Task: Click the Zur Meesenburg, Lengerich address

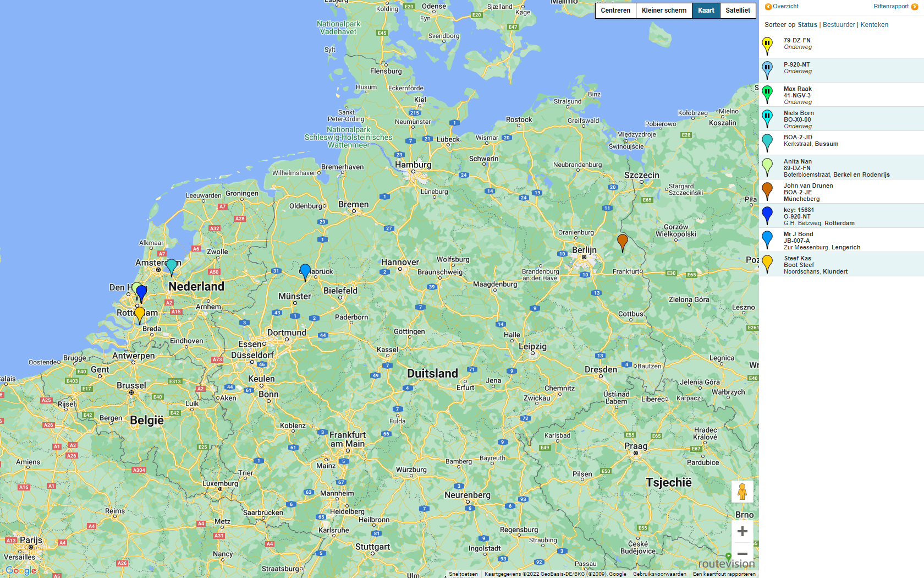Action: pyautogui.click(x=822, y=248)
